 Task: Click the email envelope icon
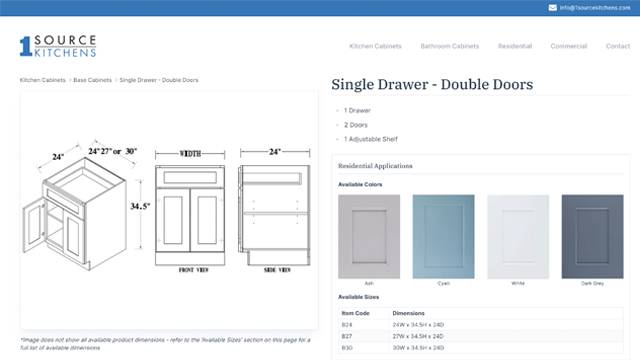coord(553,8)
